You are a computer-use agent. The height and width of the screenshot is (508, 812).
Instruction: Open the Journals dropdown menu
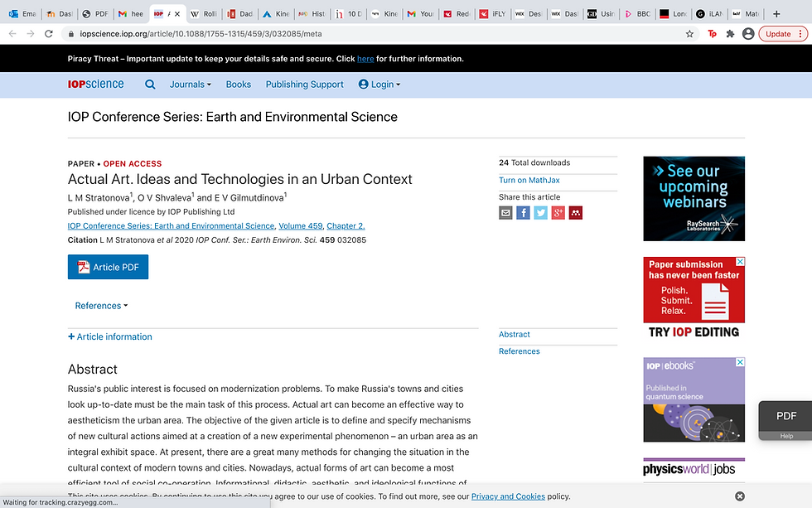(190, 85)
